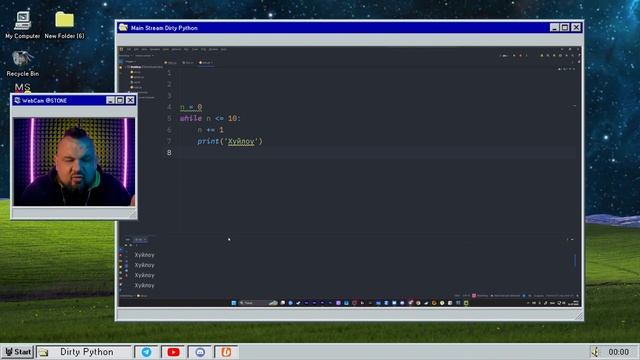The height and width of the screenshot is (360, 640).
Task: Select the active editor file tab
Action: click(x=206, y=63)
